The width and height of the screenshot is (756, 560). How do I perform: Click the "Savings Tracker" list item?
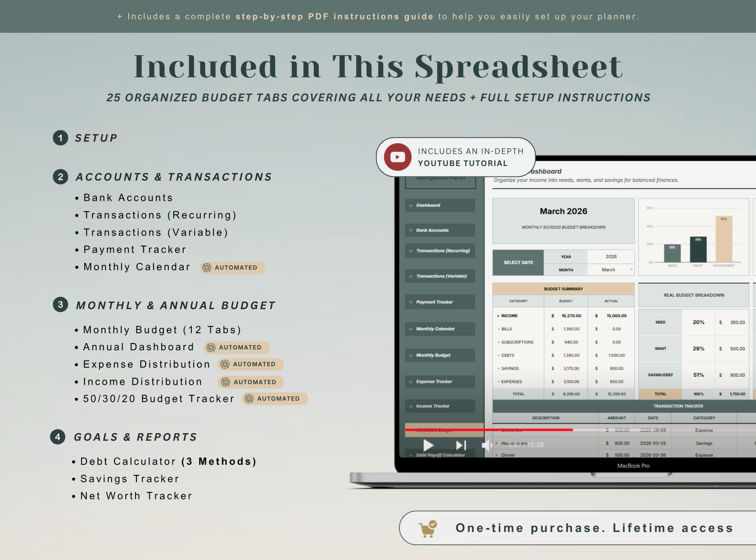coord(129,479)
